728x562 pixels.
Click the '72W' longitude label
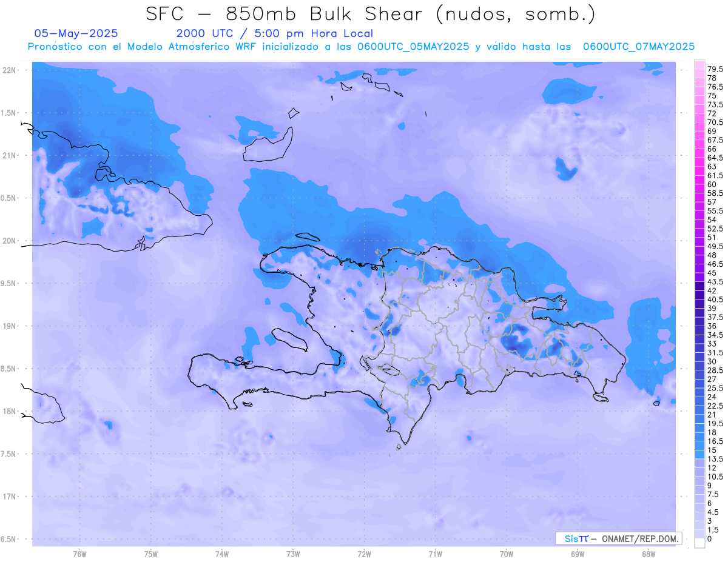coord(364,554)
